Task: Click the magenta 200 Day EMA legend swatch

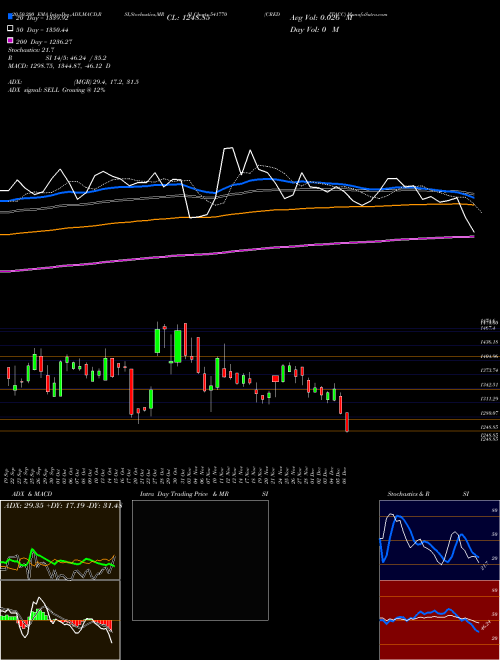Action: 11,40
